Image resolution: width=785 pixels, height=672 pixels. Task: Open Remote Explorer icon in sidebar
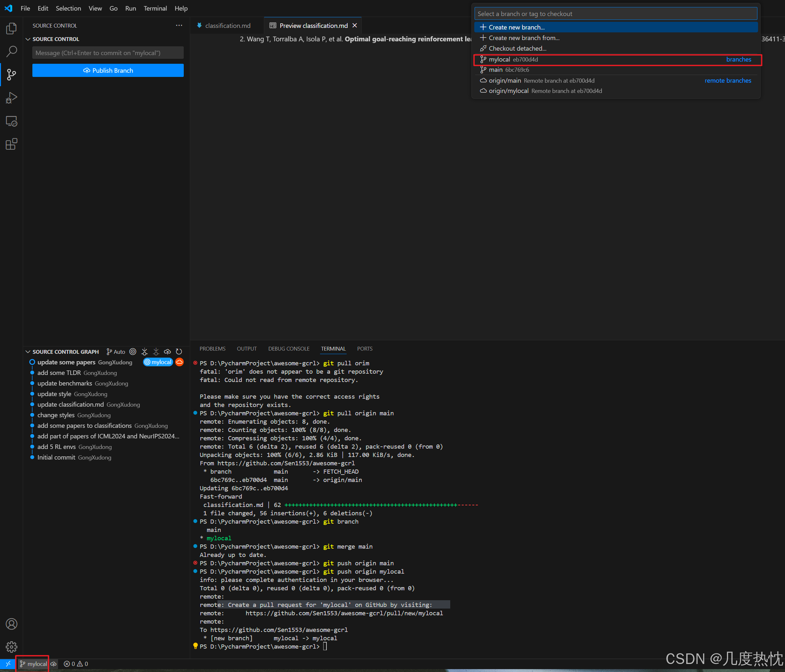pyautogui.click(x=11, y=121)
